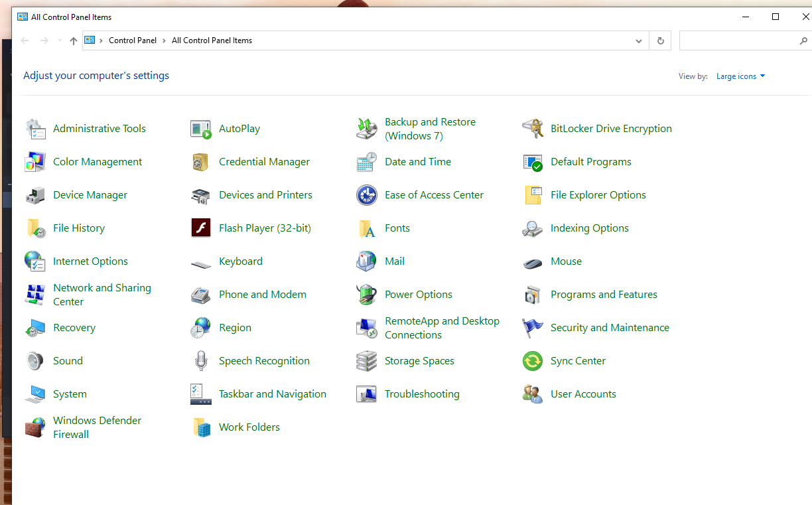Screen dimensions: 812x505
Task: Click the Forward navigation arrow
Action: pyautogui.click(x=44, y=40)
